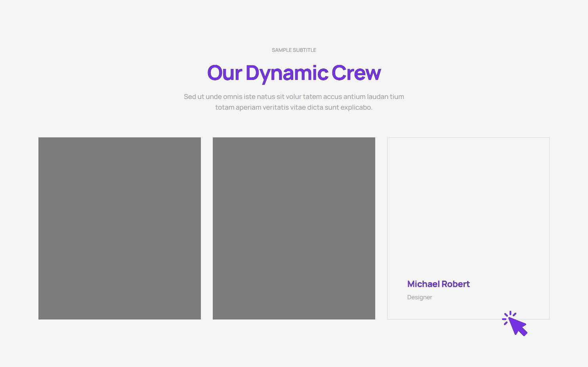Select the word "Michael" in the member name

click(x=423, y=284)
